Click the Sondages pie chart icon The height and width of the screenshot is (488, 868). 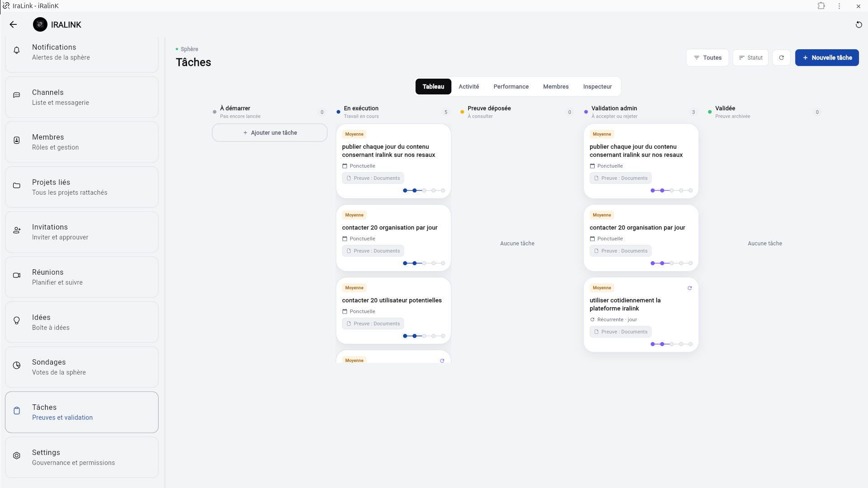pyautogui.click(x=17, y=365)
